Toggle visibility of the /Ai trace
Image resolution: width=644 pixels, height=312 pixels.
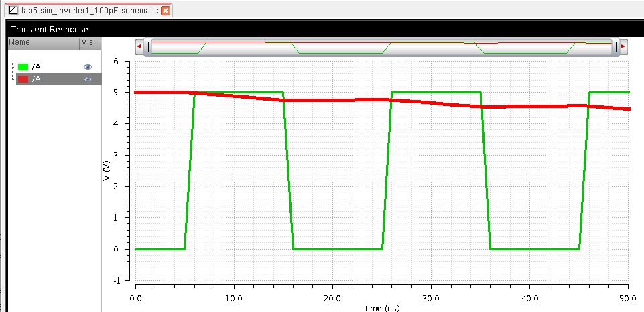point(88,79)
